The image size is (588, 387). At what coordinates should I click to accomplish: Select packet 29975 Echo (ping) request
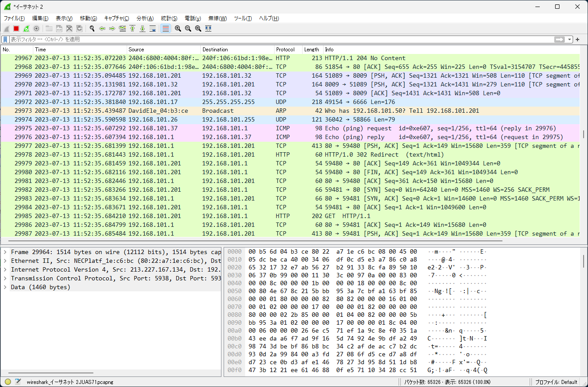pos(291,128)
